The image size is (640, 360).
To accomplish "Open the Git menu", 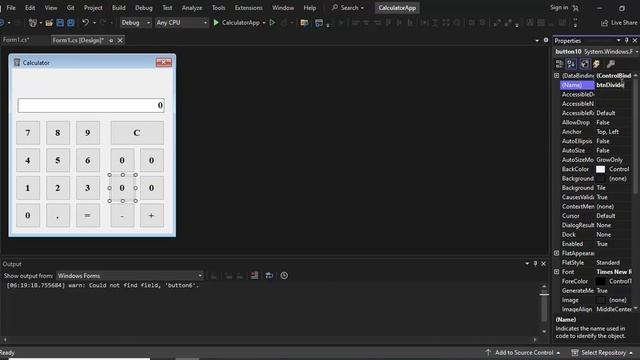I will coord(71,8).
